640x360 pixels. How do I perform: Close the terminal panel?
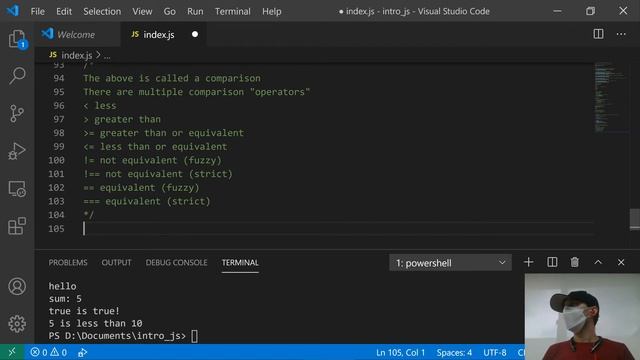(x=621, y=262)
